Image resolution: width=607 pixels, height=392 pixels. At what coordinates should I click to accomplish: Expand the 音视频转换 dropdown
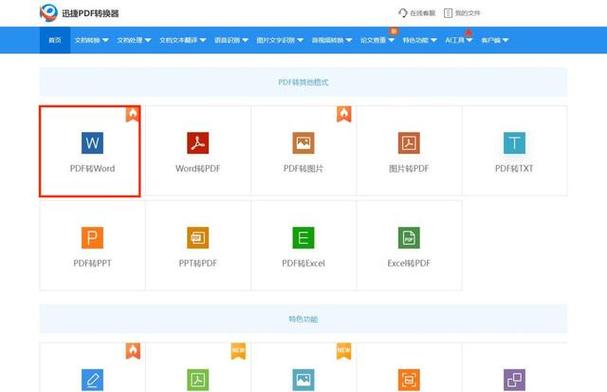pyautogui.click(x=332, y=40)
